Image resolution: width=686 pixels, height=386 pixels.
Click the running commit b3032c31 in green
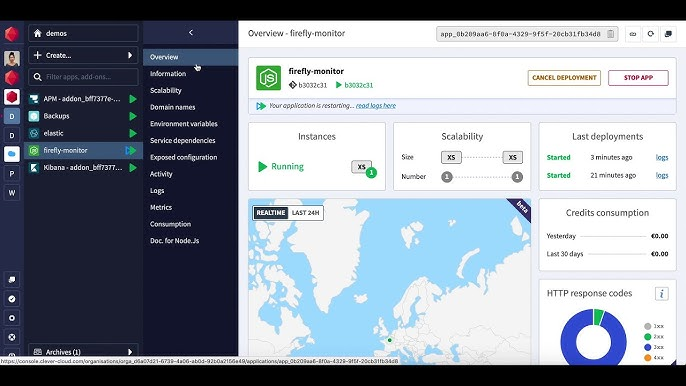point(358,85)
